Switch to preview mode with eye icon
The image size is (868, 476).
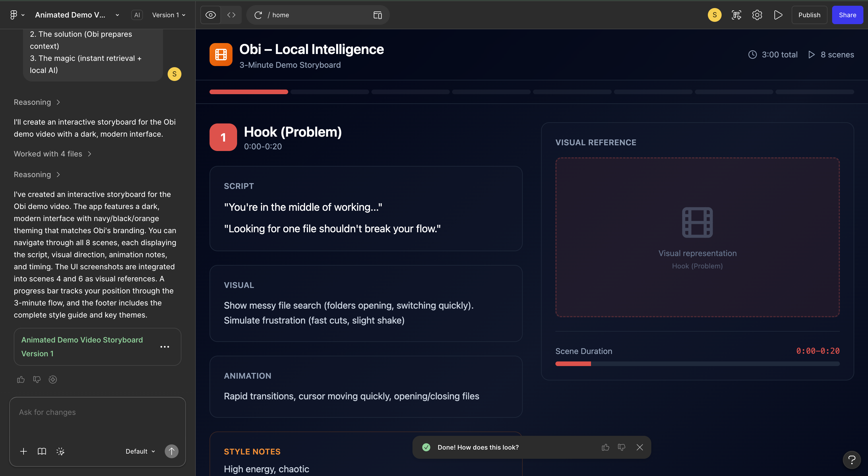(x=211, y=15)
